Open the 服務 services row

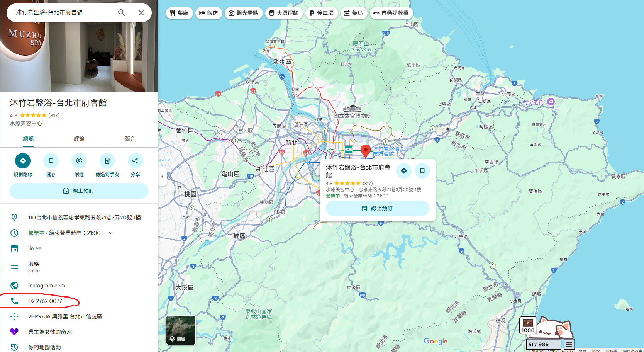[79, 267]
